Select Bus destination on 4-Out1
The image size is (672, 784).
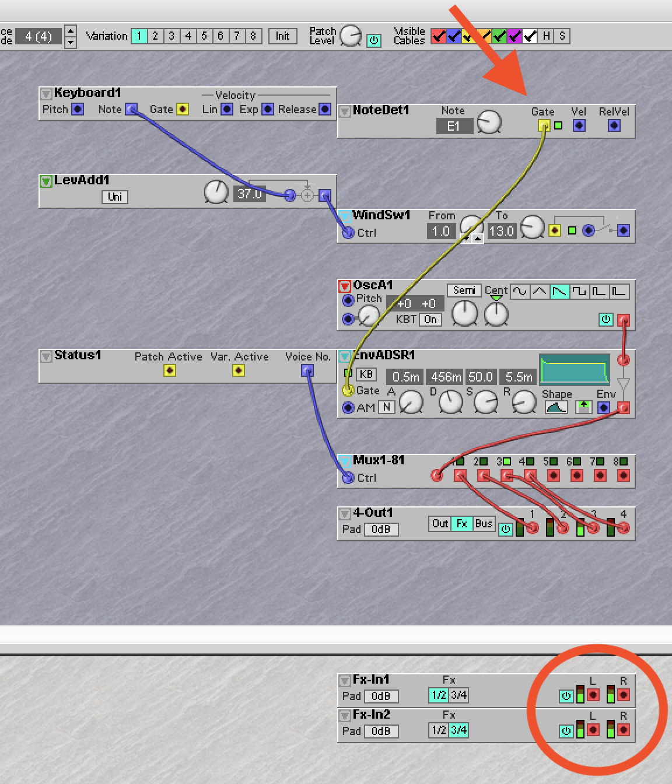(x=484, y=524)
